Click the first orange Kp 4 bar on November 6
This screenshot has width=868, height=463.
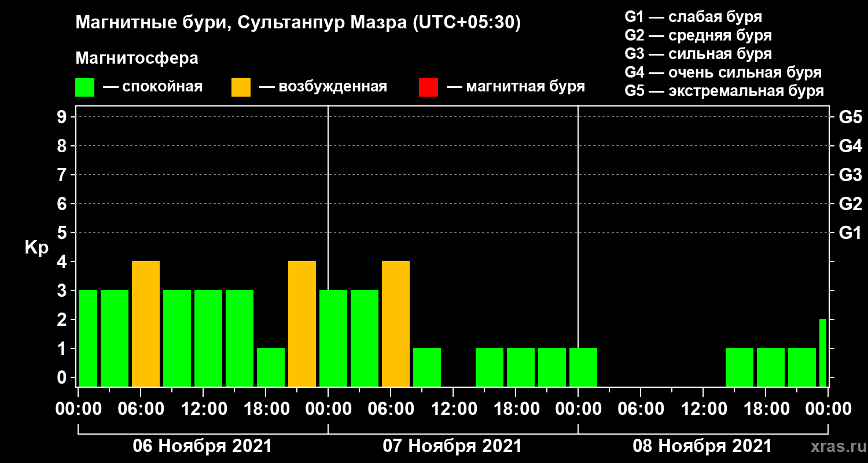tap(146, 324)
